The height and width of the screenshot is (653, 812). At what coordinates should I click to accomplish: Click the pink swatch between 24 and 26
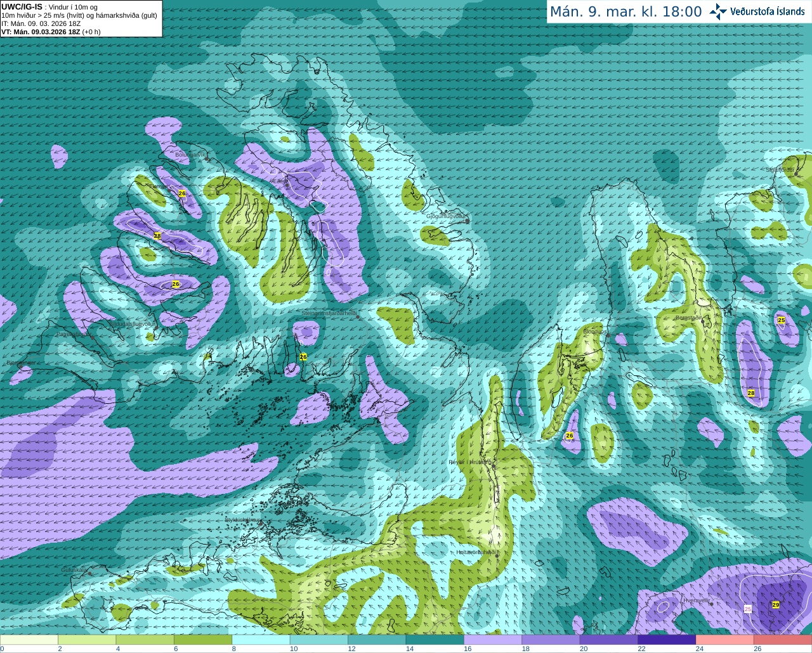pos(725,640)
